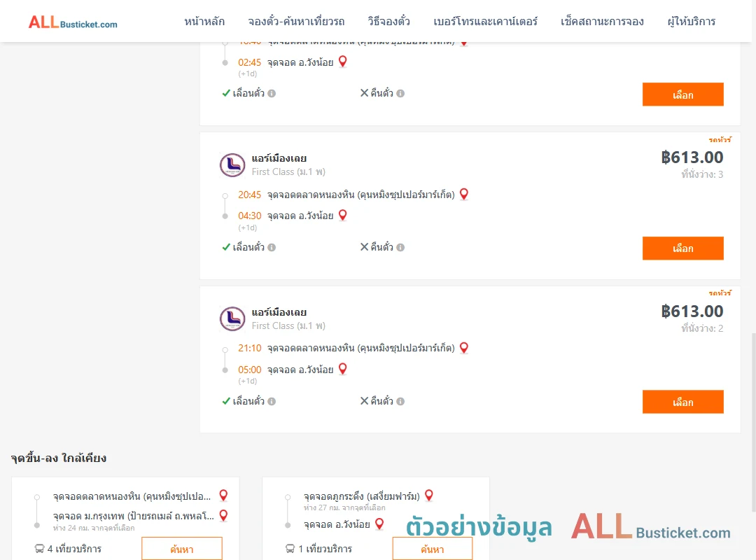Click the 1 เที่ยวบริการ trip count
Screen dimensions: 756x560
(325, 549)
